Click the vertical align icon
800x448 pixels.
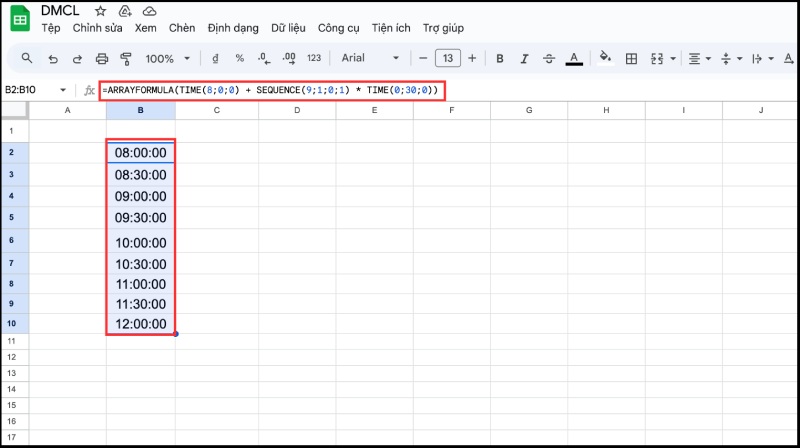click(726, 59)
